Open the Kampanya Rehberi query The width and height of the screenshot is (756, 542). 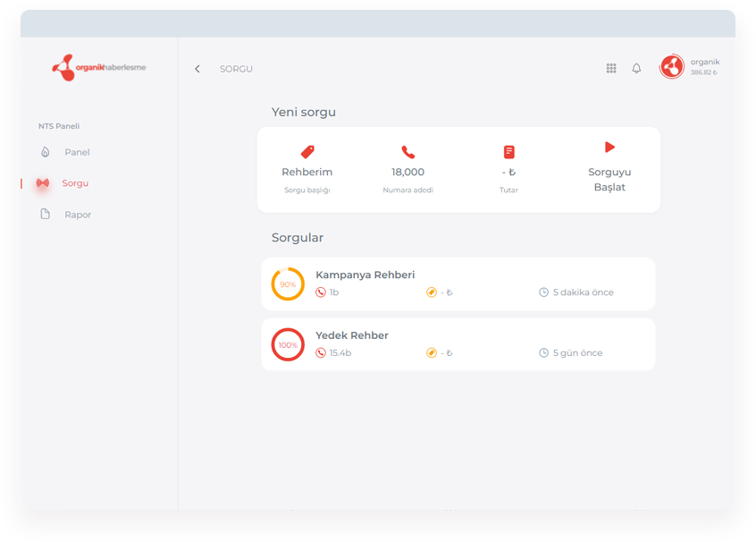tap(365, 275)
